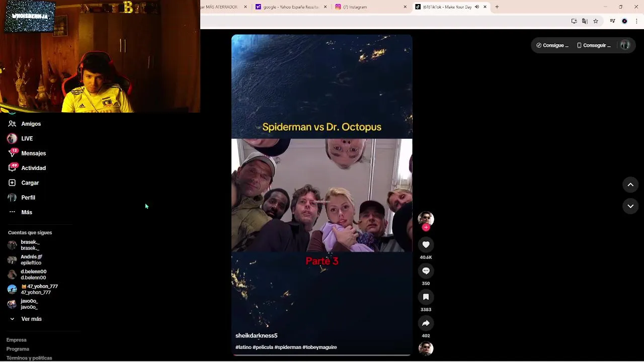Open the comments bubble icon
The width and height of the screenshot is (644, 362).
pos(426,270)
